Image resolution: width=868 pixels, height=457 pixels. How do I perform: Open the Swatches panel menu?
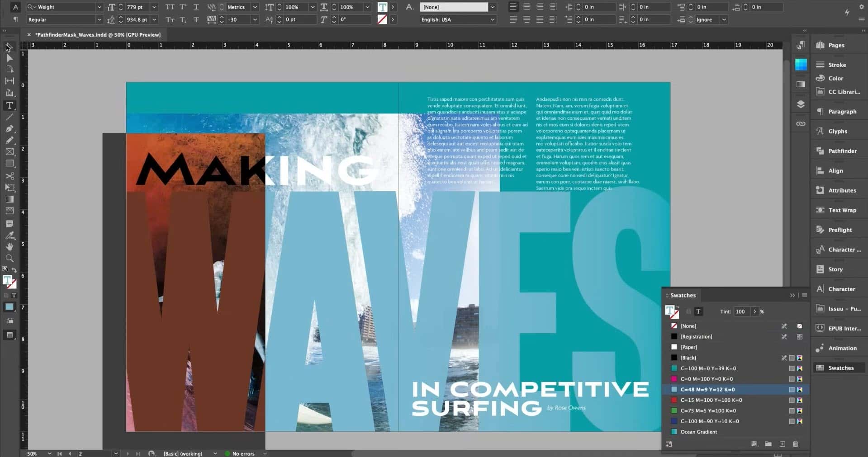805,295
